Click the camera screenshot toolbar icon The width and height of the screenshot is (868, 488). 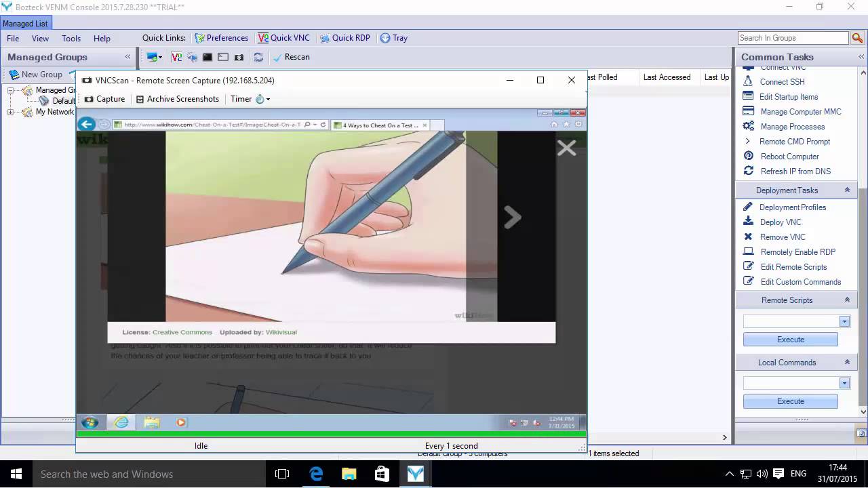click(x=239, y=58)
